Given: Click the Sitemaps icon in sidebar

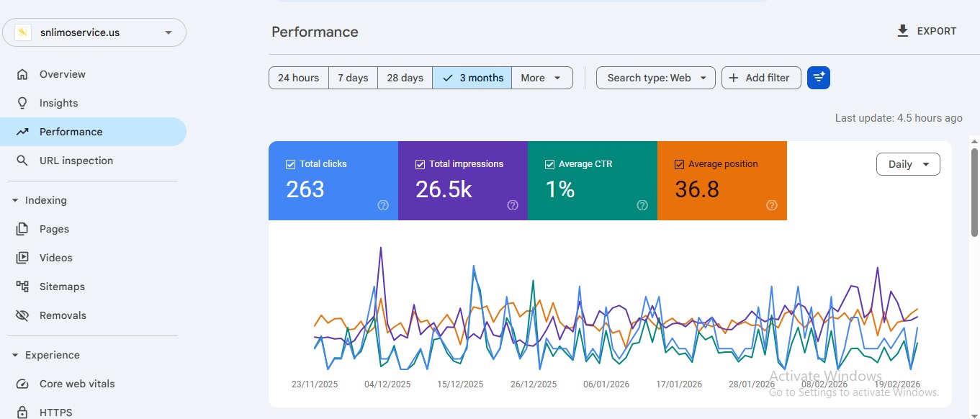Looking at the screenshot, I should [22, 287].
